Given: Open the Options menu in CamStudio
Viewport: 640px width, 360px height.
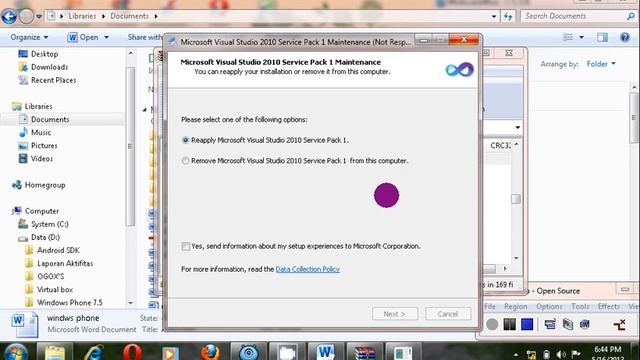Looking at the screenshot, I should click(x=549, y=306).
